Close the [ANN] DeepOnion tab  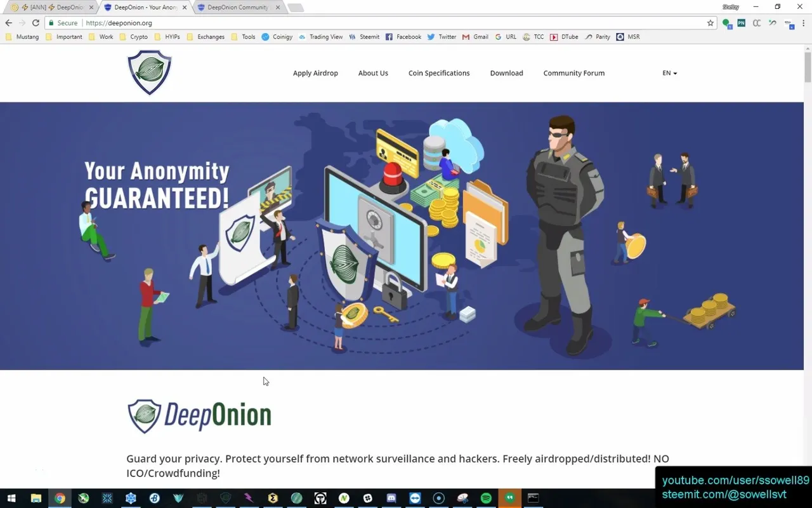(92, 8)
